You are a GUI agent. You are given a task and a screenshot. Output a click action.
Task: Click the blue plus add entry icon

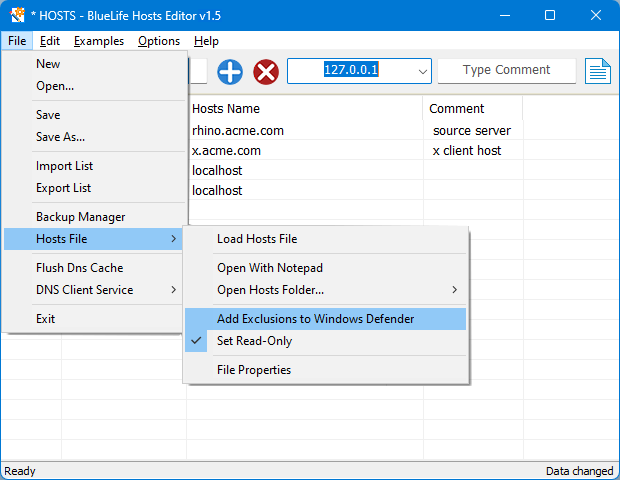click(230, 71)
